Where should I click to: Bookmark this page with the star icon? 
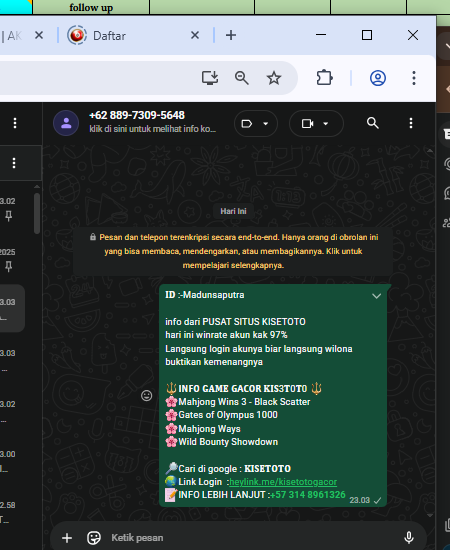pos(274,78)
